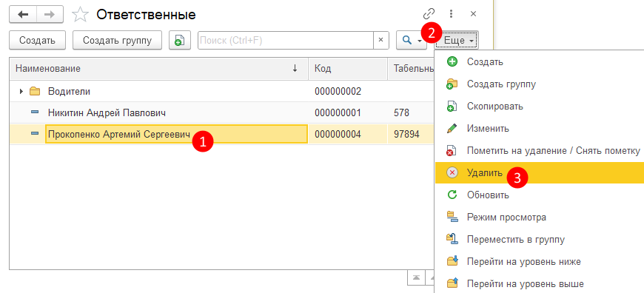This screenshot has height=293, width=644.
Task: Choose Пометить на удаление / Снять пометку
Action: tap(540, 151)
